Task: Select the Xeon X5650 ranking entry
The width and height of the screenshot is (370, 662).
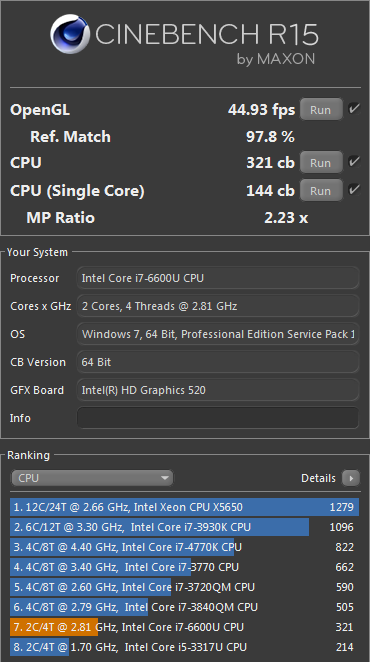Action: click(185, 507)
